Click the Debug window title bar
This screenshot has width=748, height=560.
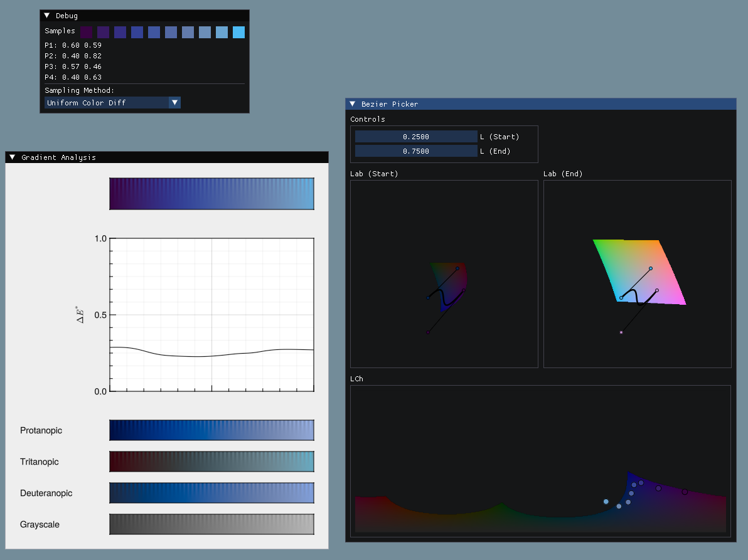pos(144,16)
